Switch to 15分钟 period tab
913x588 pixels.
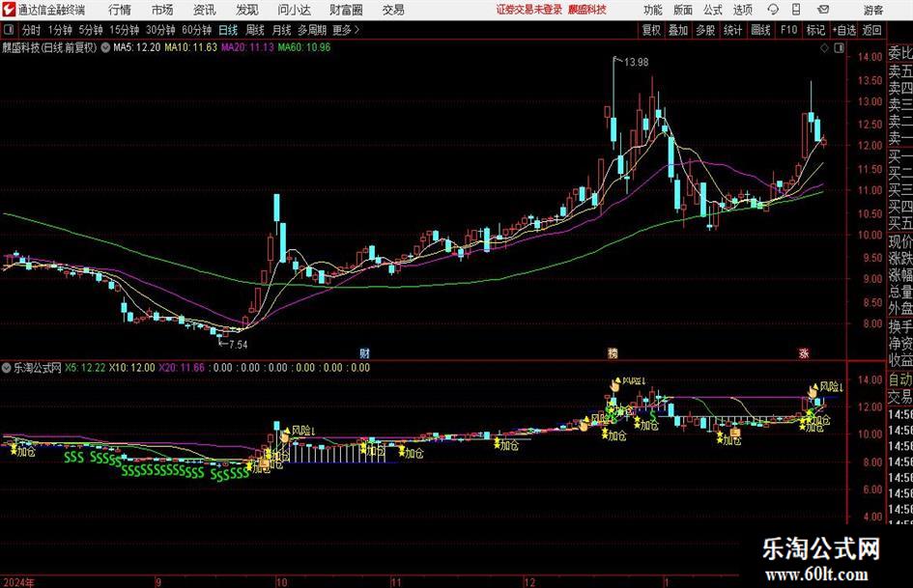point(124,30)
